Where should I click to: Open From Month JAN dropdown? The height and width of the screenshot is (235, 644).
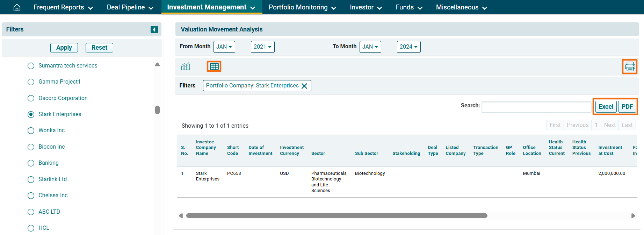click(224, 47)
